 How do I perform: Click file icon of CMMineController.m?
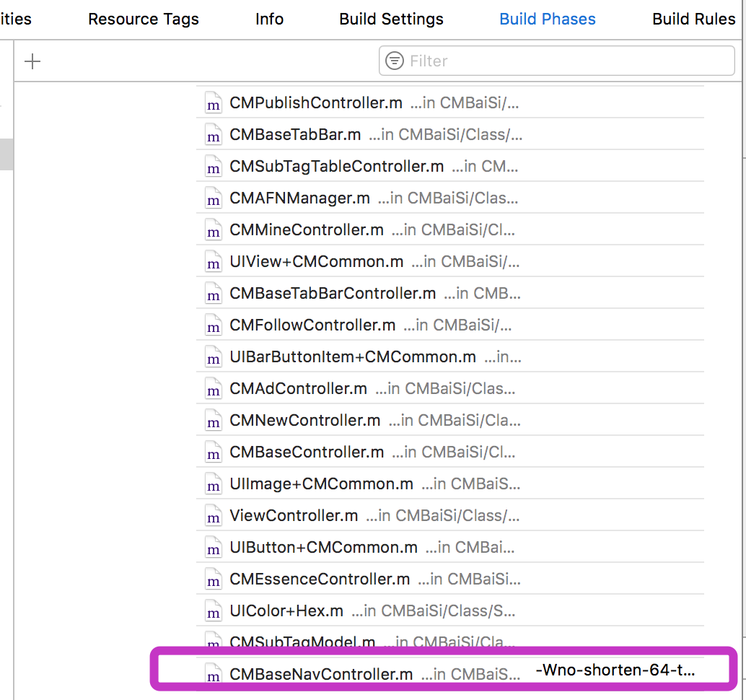[x=213, y=229]
